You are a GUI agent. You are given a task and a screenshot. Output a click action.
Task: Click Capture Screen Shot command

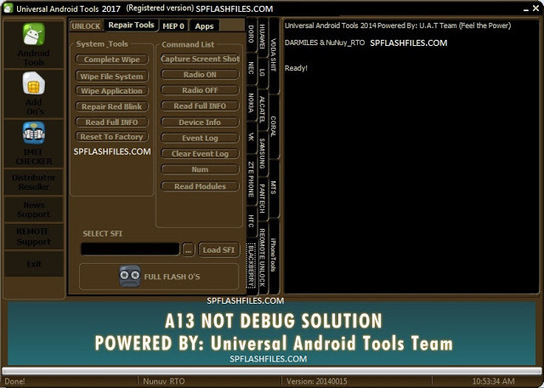point(200,59)
